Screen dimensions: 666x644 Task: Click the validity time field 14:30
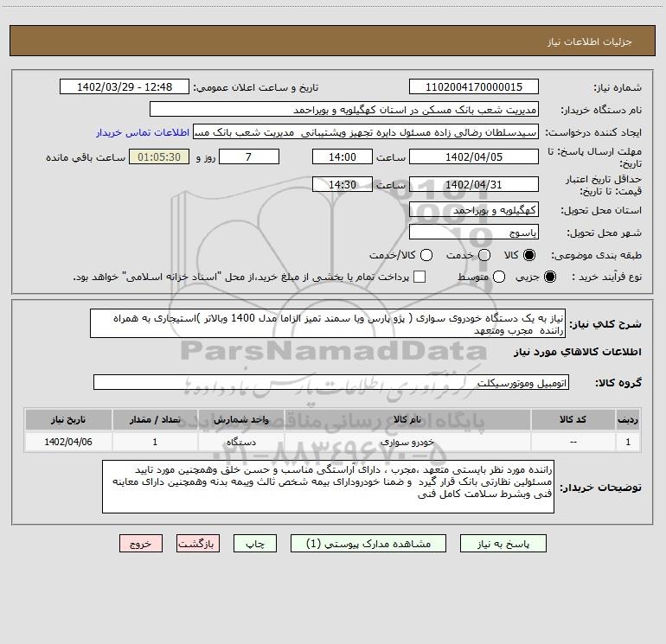(343, 185)
